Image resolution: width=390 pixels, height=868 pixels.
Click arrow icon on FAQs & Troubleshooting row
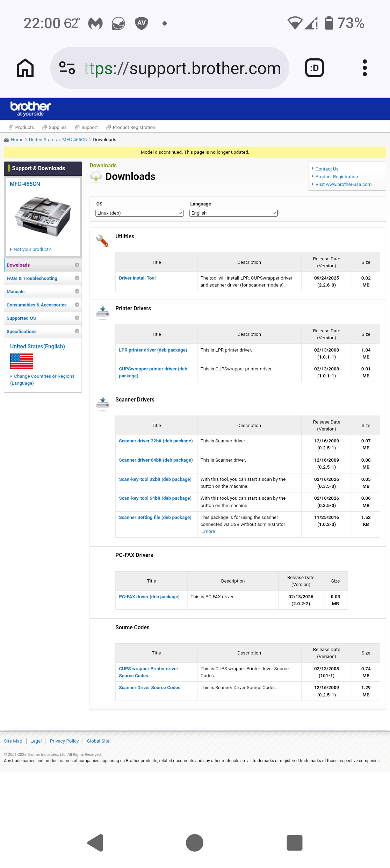(77, 278)
